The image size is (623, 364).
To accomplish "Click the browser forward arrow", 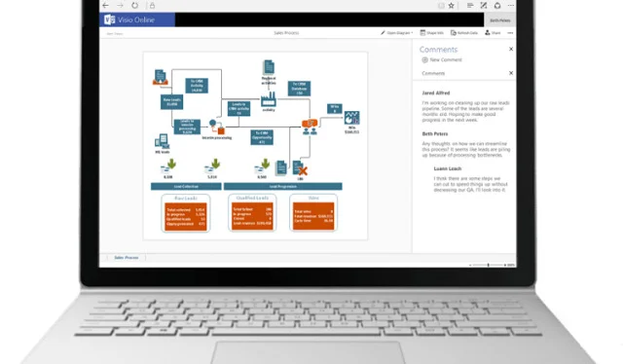I will point(120,5).
